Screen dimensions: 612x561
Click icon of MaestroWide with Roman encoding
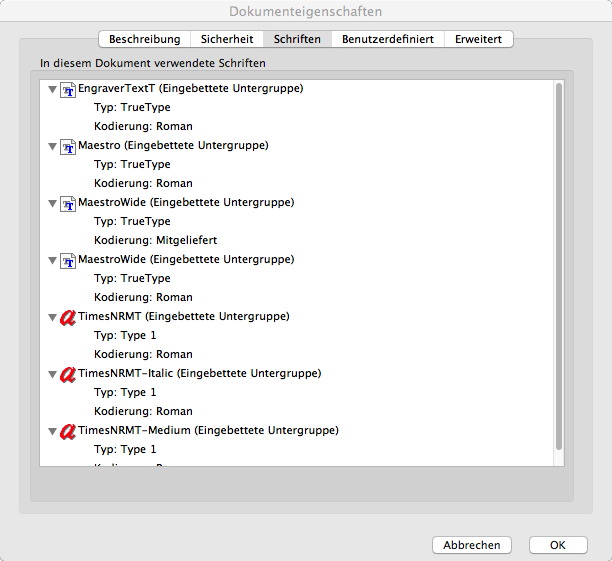(69, 261)
